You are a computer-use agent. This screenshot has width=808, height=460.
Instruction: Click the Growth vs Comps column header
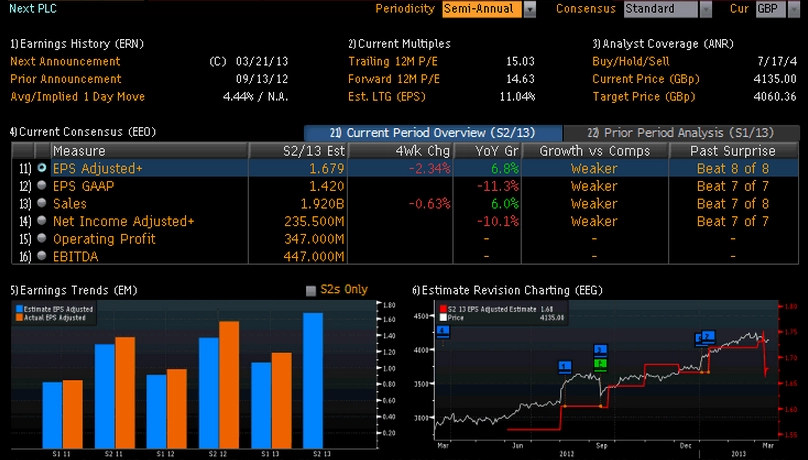click(595, 151)
